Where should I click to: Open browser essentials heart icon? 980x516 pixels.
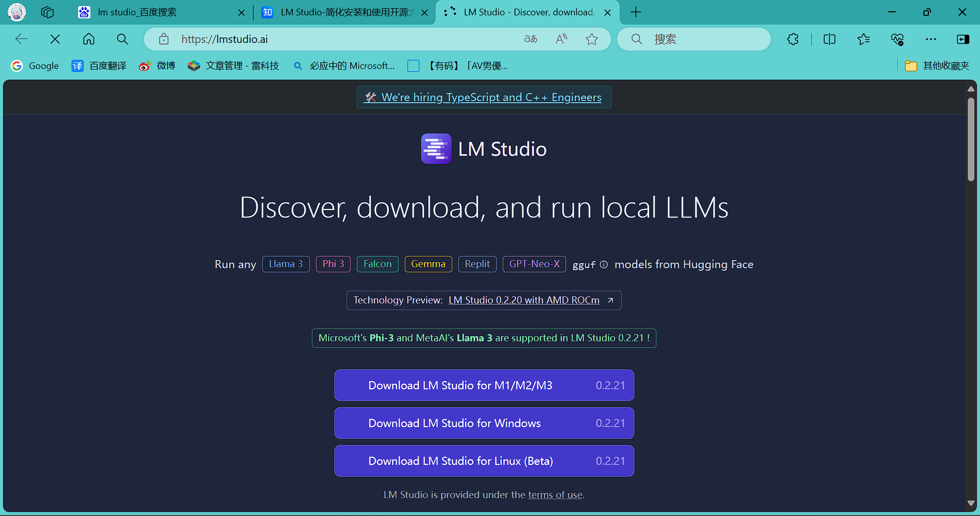pos(897,39)
